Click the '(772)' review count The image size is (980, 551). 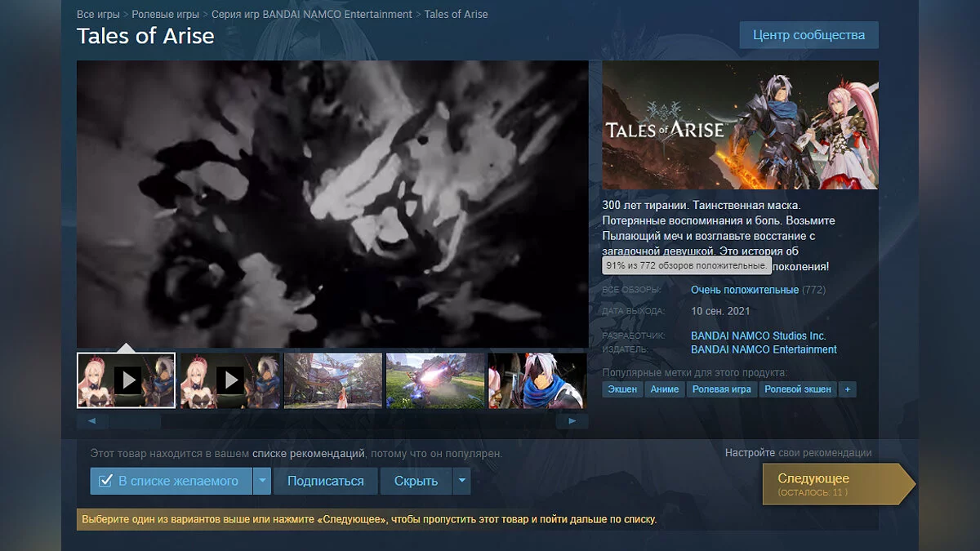tap(814, 290)
